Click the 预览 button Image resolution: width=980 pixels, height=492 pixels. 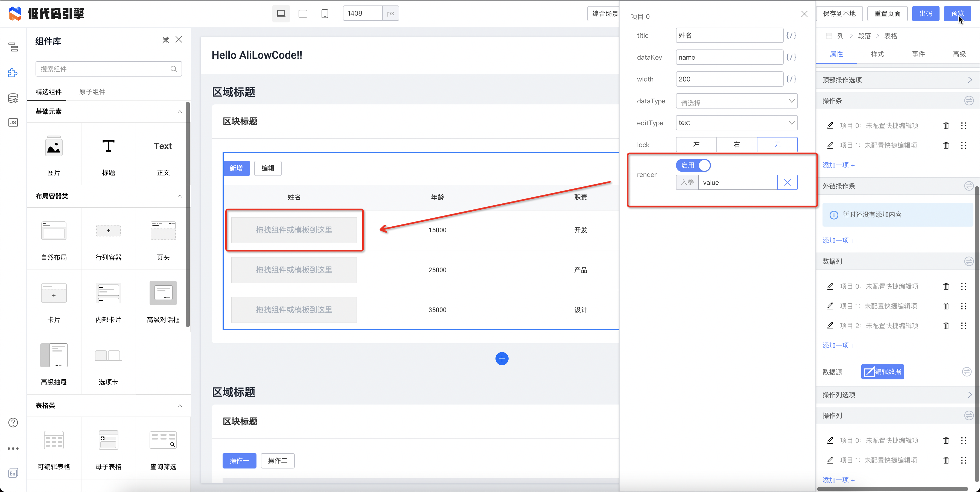tap(958, 13)
